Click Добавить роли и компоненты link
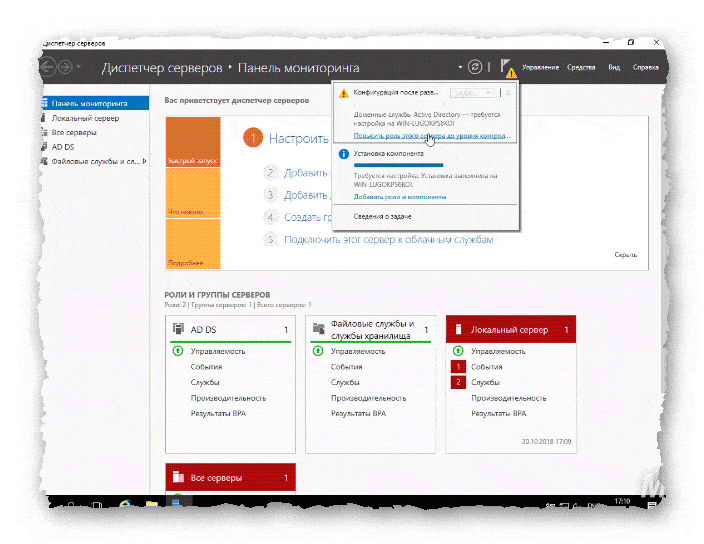This screenshot has width=704, height=544. [x=400, y=197]
